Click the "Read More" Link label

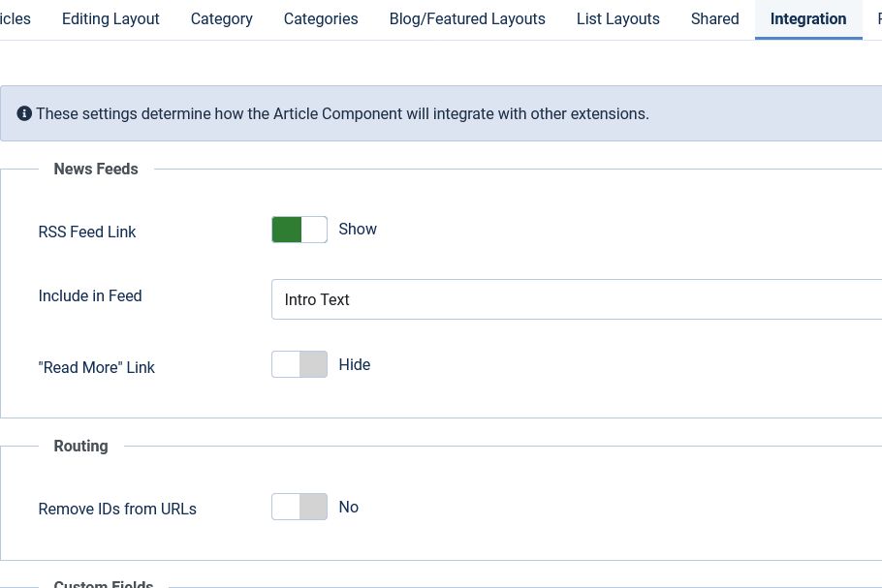pyautogui.click(x=97, y=367)
